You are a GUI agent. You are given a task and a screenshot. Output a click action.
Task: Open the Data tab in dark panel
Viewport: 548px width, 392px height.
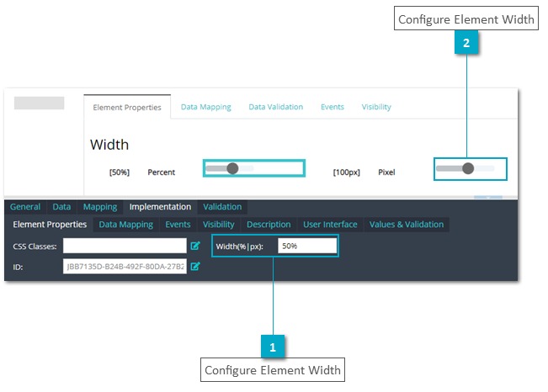click(x=61, y=207)
